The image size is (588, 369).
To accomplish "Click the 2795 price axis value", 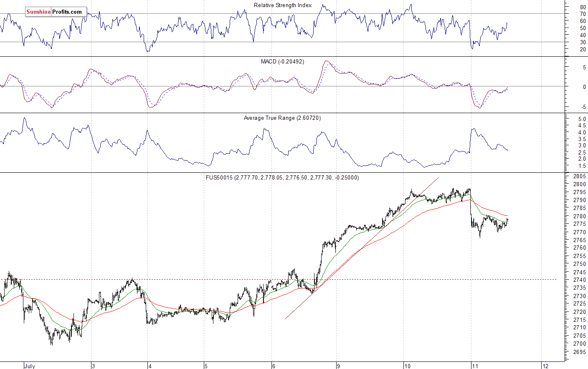I will click(x=580, y=192).
